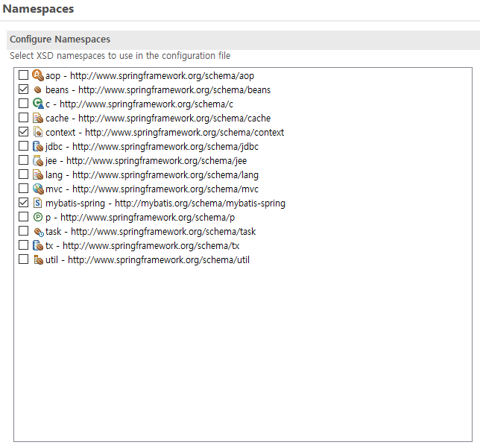Enable the util namespace checkbox
Viewport: 480px width, 448px height.
[x=24, y=259]
